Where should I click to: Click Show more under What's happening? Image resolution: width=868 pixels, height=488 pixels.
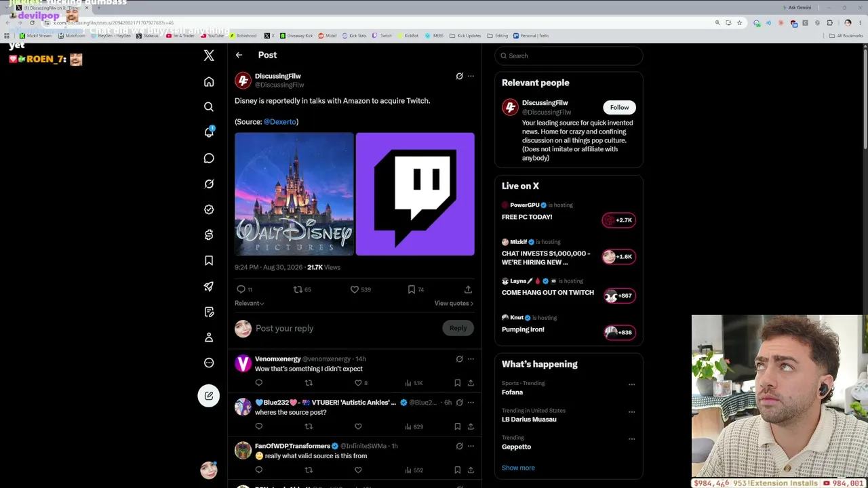(518, 468)
